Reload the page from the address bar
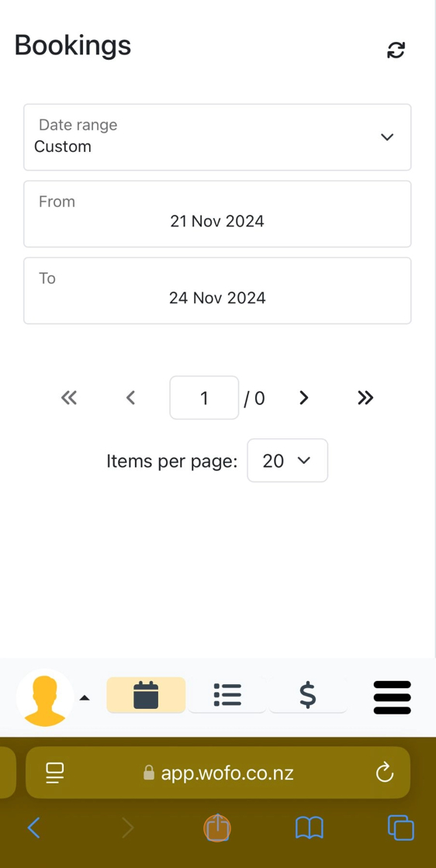 385,773
